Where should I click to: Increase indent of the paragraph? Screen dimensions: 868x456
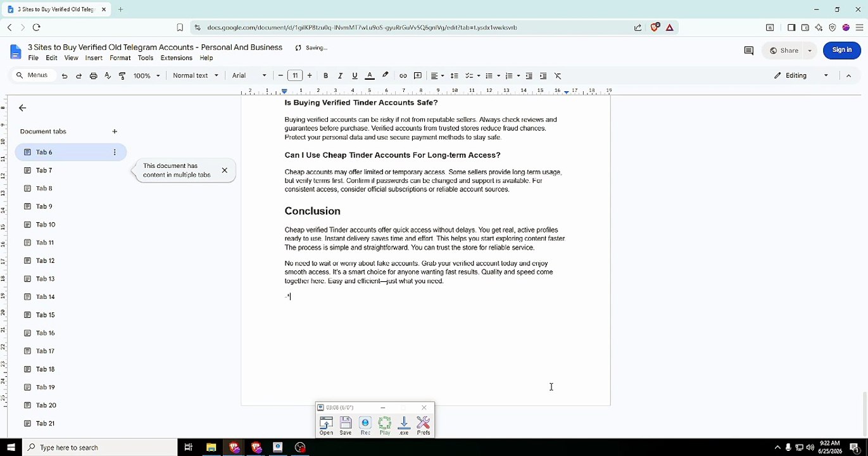pos(543,76)
